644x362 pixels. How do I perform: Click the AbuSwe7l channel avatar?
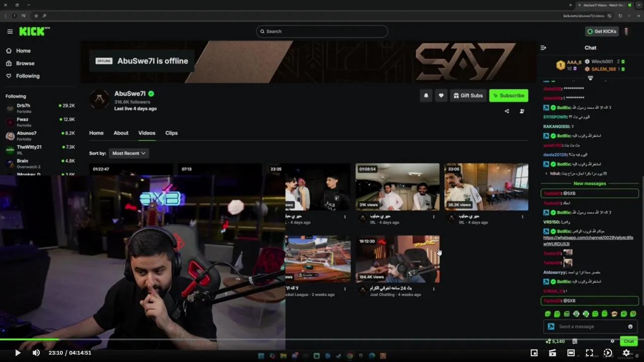(100, 100)
